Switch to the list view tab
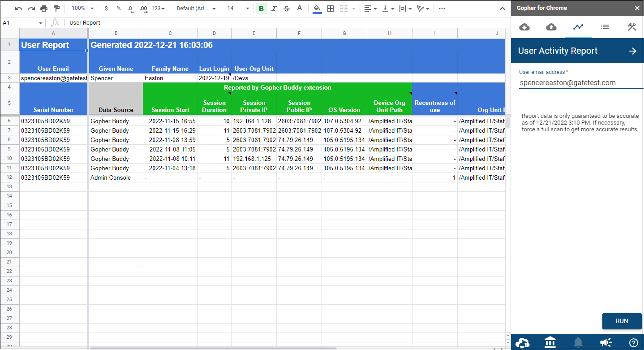Screen dimensions: 644x350 605,27
